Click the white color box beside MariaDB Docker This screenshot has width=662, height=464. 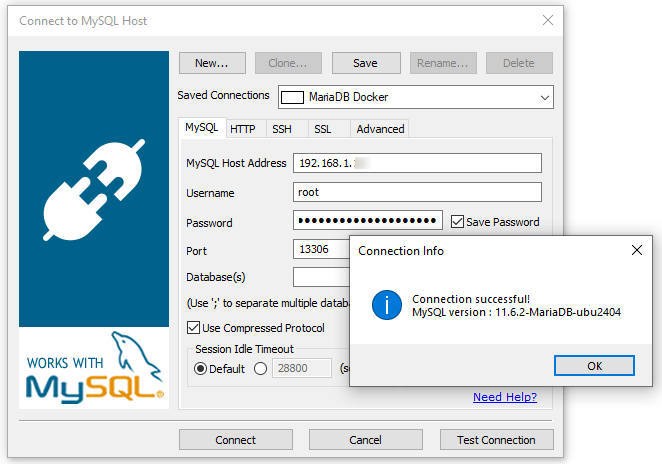[x=292, y=97]
